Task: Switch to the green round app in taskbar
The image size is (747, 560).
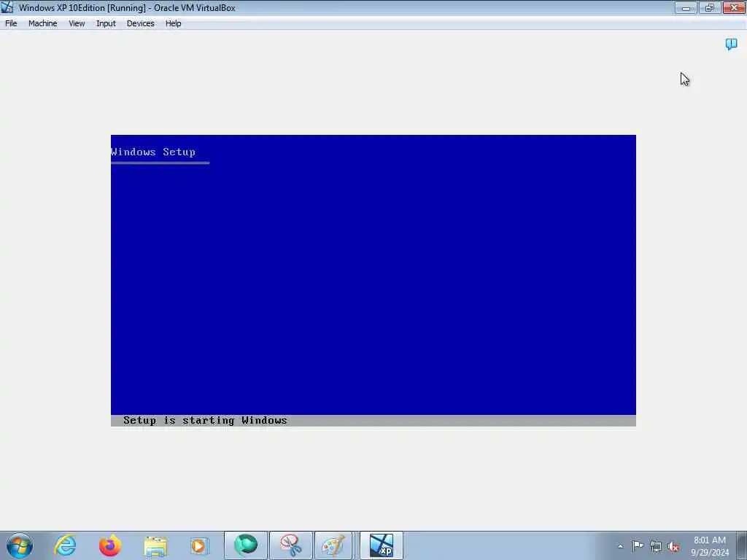Action: click(245, 545)
